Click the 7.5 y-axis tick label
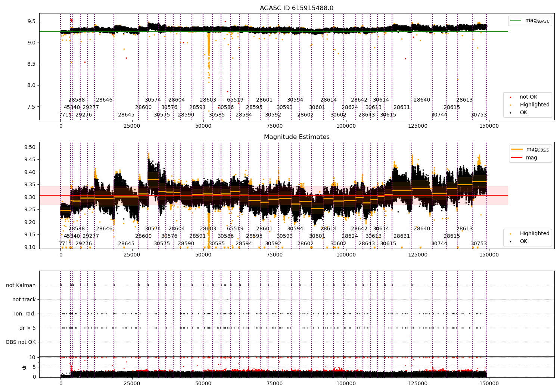 (x=31, y=107)
